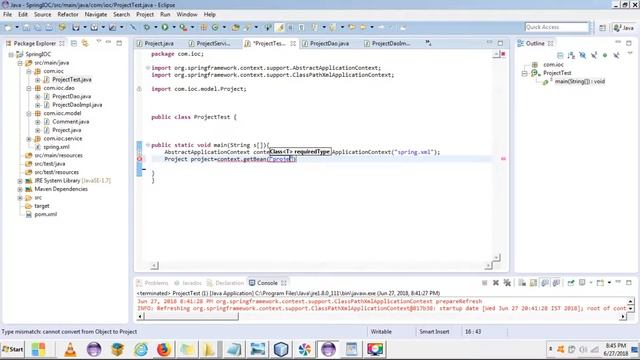Collapse the src/main/java folder node
The height and width of the screenshot is (360, 640).
pyautogui.click(x=20, y=63)
